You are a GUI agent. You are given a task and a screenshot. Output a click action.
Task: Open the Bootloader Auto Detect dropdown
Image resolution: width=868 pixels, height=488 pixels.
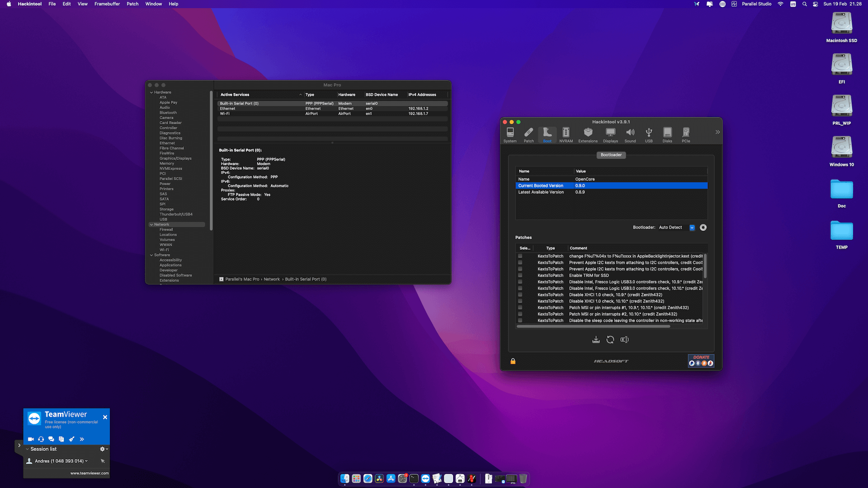tap(676, 227)
